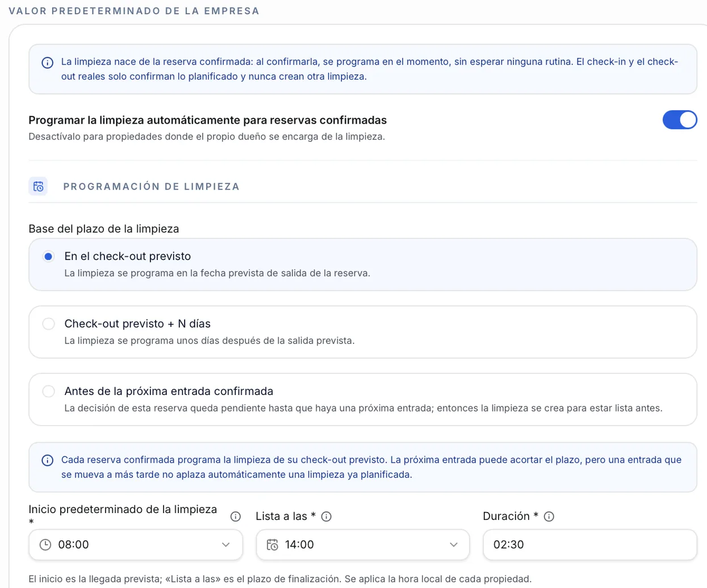Toggle automatic cleaning scheduling switch
The height and width of the screenshot is (588, 707).
pos(679,120)
